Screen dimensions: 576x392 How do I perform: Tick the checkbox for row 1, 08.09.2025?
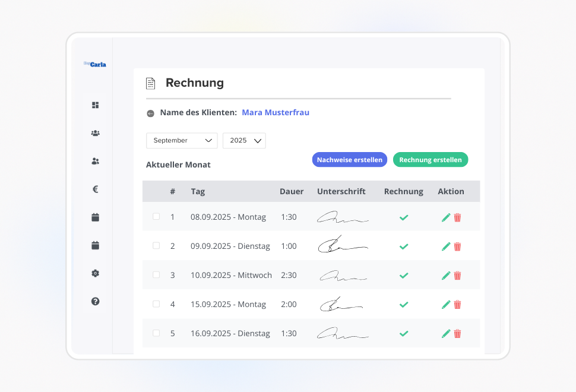click(x=156, y=216)
